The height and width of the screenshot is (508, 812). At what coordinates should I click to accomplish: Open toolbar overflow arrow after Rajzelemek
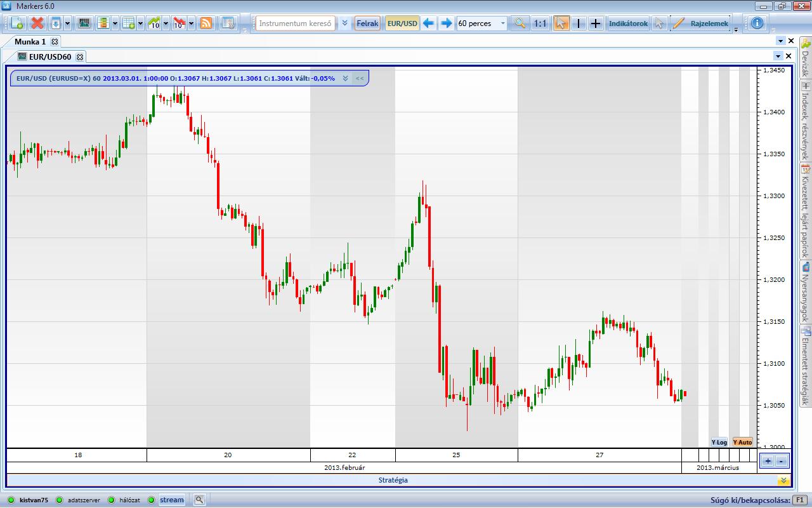point(736,29)
